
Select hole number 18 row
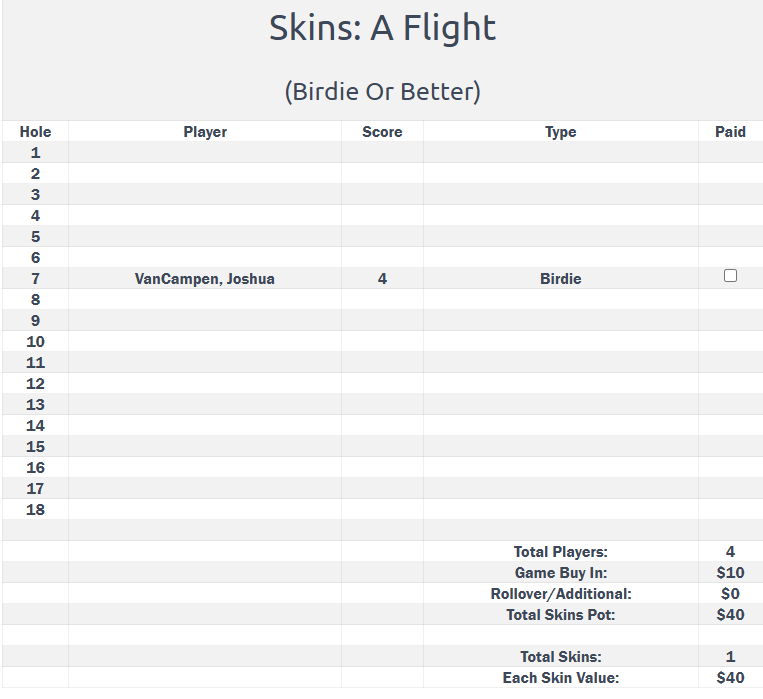click(x=35, y=510)
